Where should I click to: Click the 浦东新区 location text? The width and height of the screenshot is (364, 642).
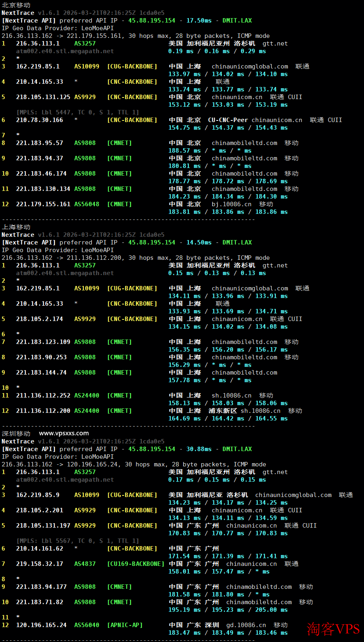tap(223, 411)
